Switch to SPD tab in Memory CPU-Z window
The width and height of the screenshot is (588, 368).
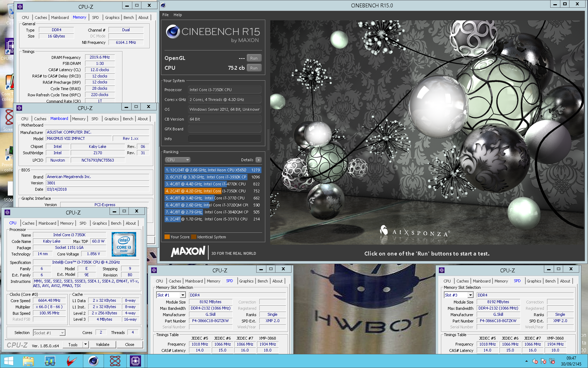coord(96,18)
